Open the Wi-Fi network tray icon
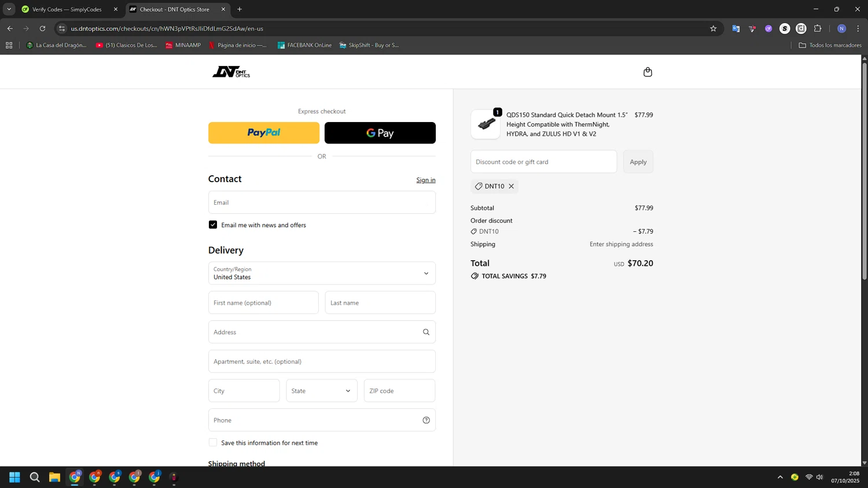The height and width of the screenshot is (488, 868). [x=809, y=477]
